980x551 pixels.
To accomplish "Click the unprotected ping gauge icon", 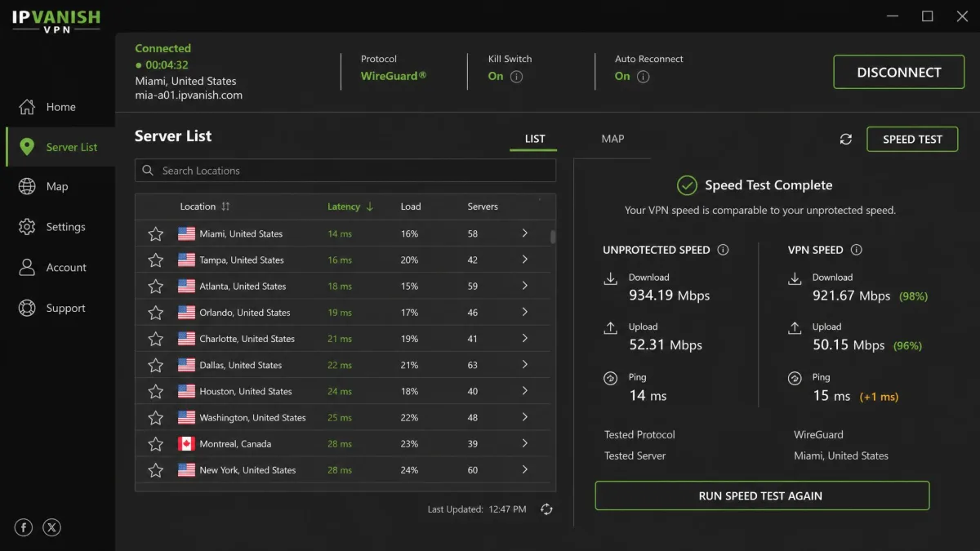I will pos(610,379).
